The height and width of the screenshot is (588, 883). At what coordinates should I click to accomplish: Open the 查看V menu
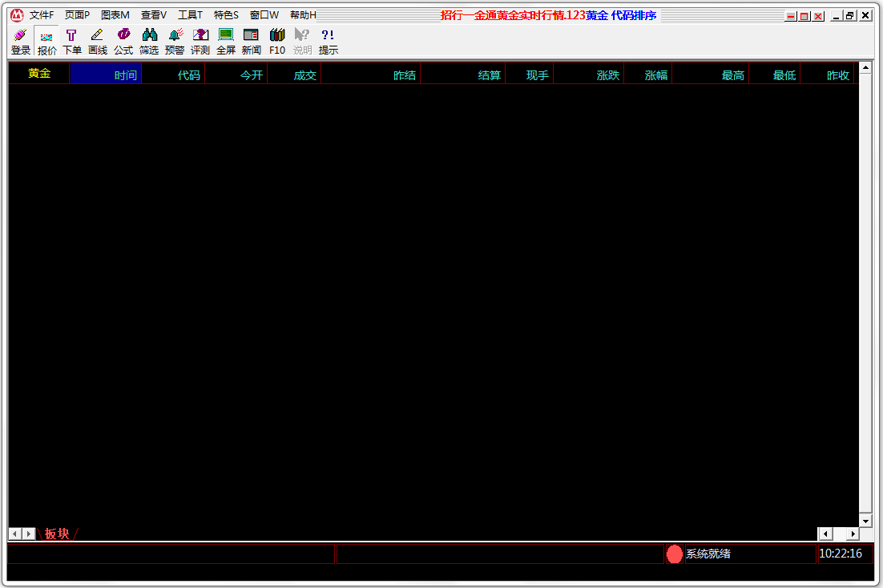(154, 15)
